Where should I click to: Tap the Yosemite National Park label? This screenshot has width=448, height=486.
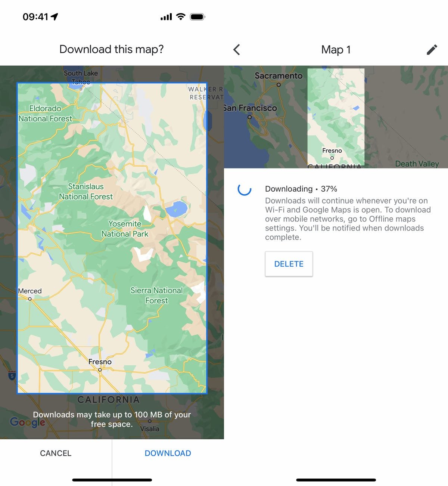(x=125, y=229)
